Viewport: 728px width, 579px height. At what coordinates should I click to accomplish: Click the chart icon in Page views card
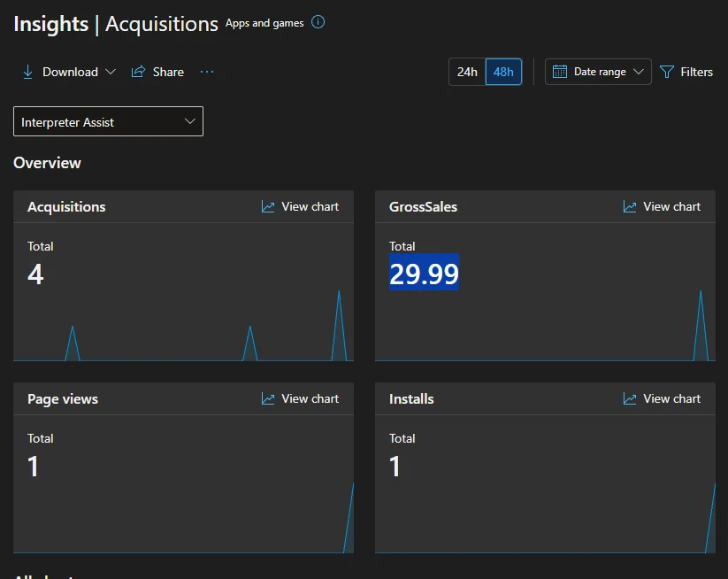tap(268, 398)
